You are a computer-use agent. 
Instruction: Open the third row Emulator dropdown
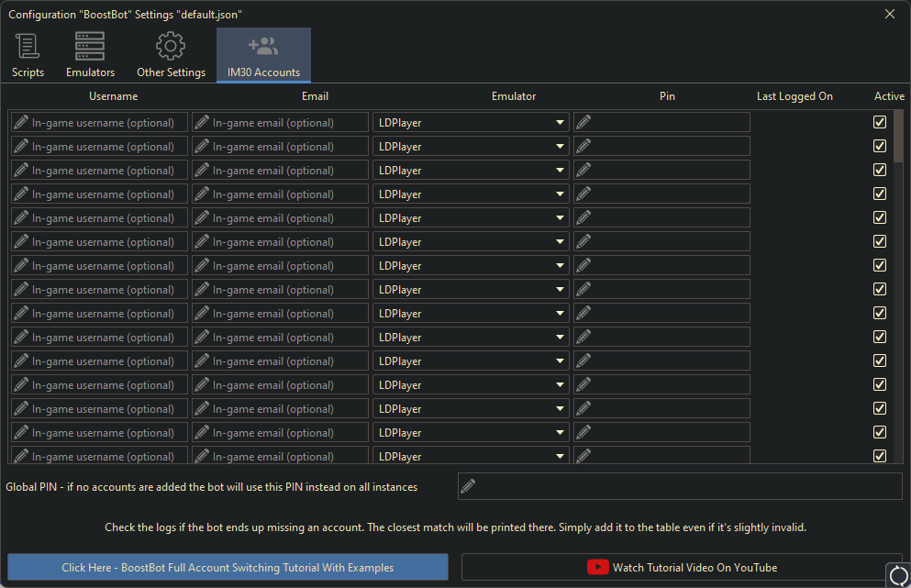pyautogui.click(x=561, y=170)
